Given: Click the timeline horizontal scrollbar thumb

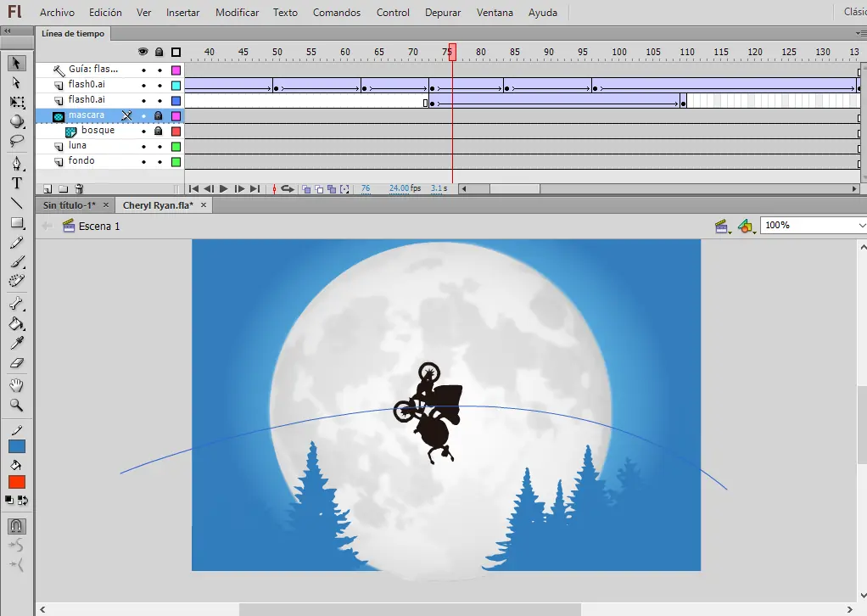Looking at the screenshot, I should pos(515,189).
